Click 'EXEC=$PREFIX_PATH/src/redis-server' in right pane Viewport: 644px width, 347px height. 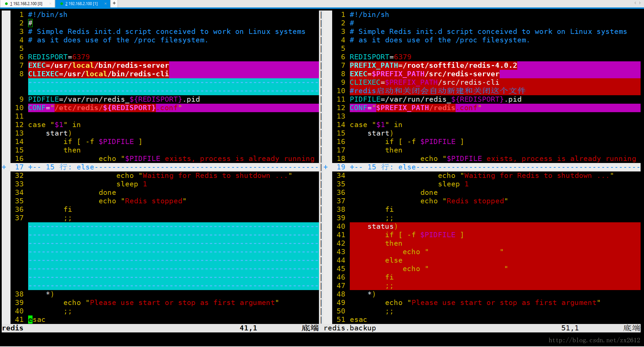pyautogui.click(x=425, y=74)
